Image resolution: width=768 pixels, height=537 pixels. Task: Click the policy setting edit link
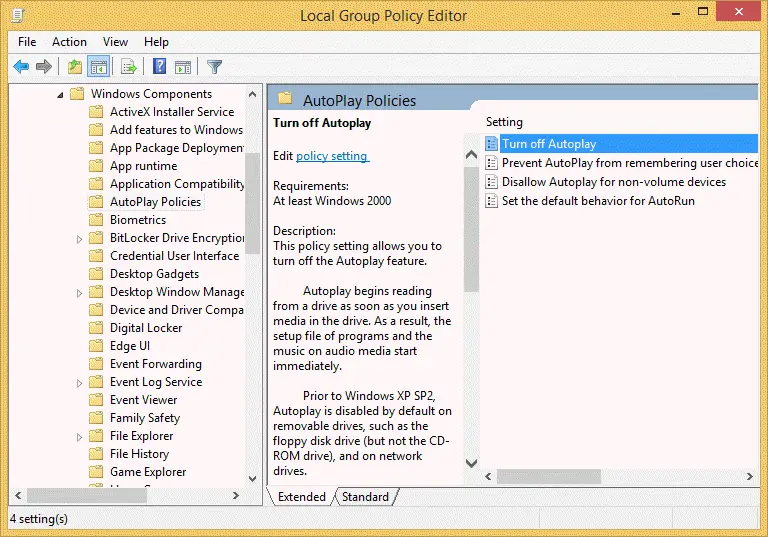point(332,156)
